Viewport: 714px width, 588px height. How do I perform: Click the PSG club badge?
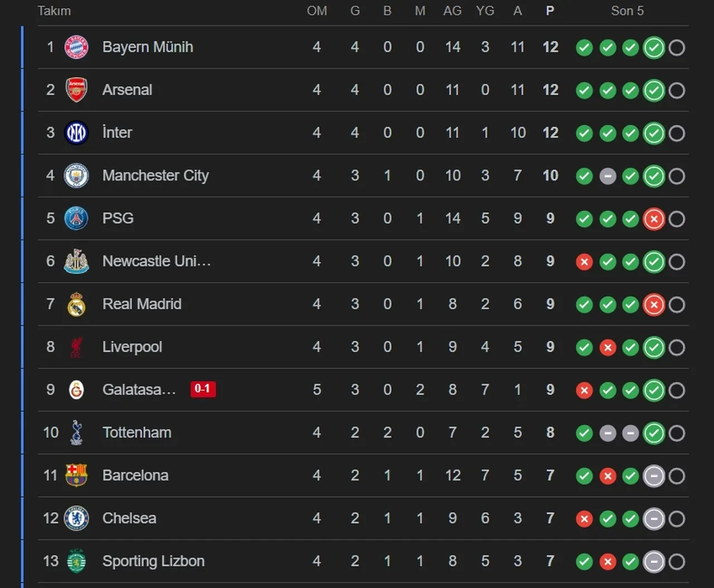76,218
